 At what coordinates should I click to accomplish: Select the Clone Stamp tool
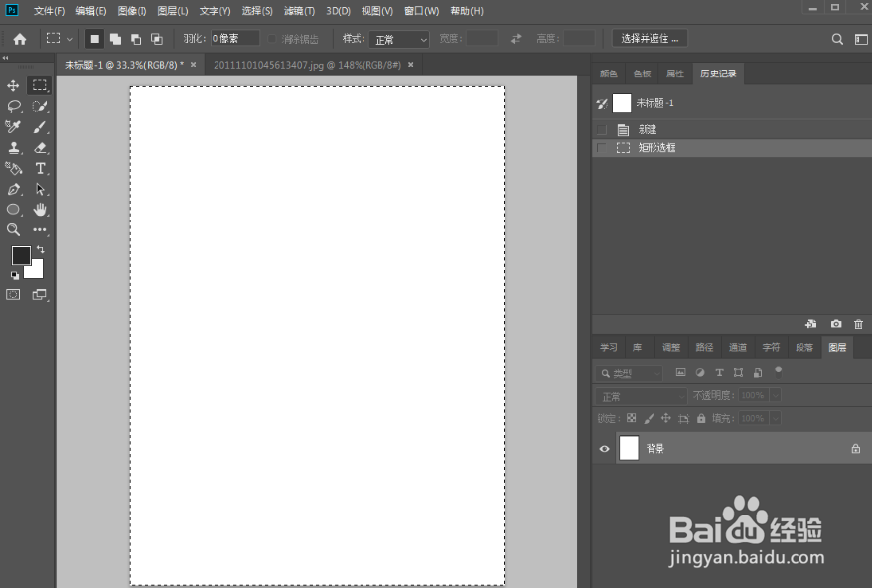tap(13, 147)
